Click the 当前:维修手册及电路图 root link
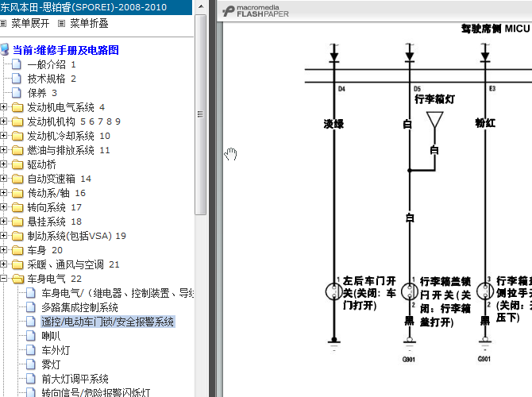This screenshot has height=397, width=532. point(66,50)
